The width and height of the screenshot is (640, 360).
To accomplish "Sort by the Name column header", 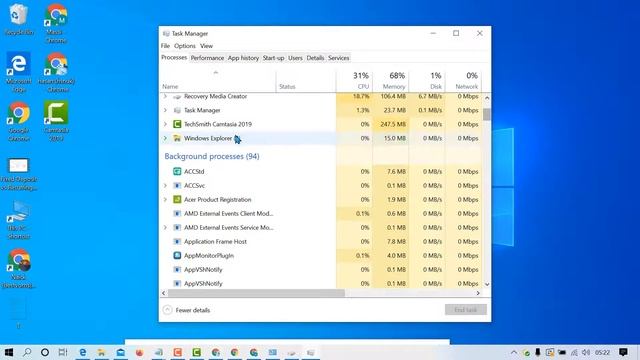I will 218,80.
